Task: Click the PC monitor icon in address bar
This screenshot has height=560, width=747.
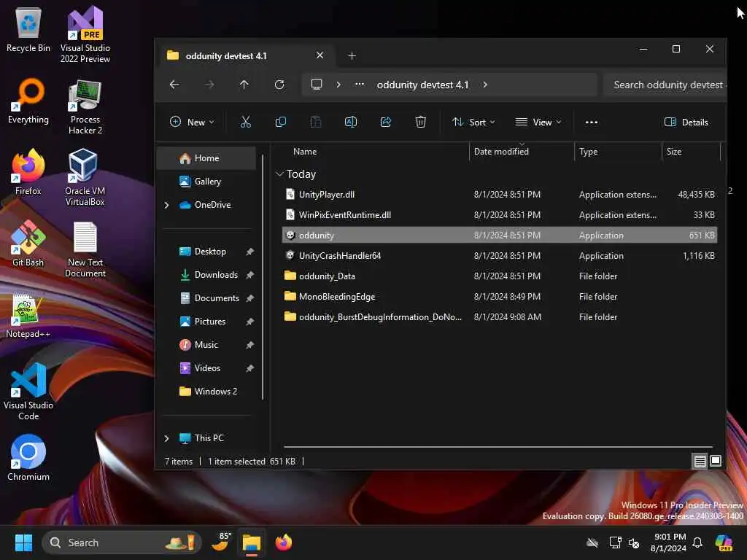Action: [x=317, y=85]
